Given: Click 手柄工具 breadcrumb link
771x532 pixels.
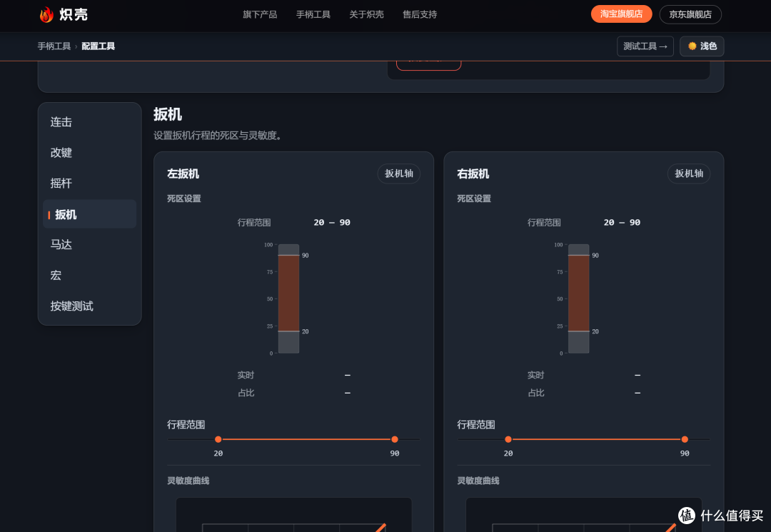Looking at the screenshot, I should point(54,46).
